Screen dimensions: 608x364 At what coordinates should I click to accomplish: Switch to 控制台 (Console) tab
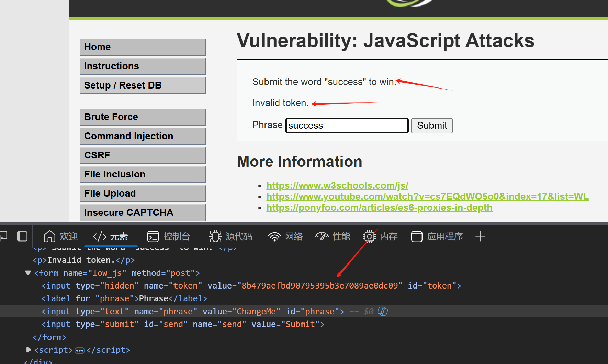[x=169, y=236]
